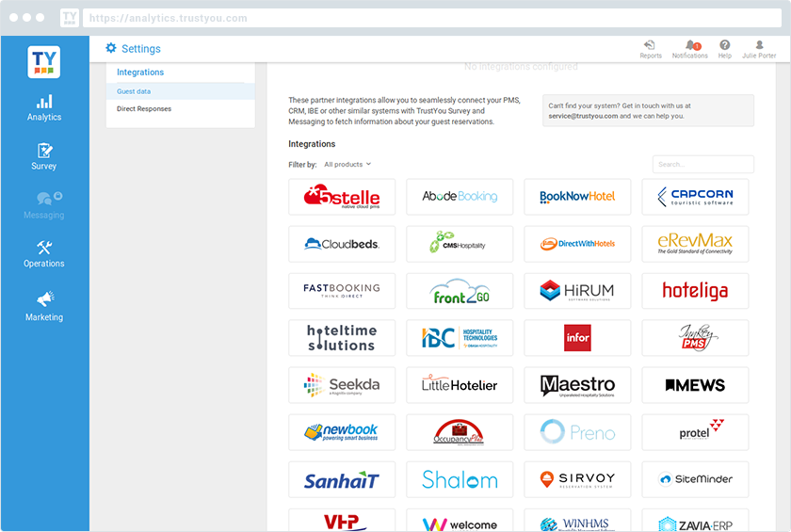Select the eRevMax integration card
791x532 pixels.
coord(695,244)
